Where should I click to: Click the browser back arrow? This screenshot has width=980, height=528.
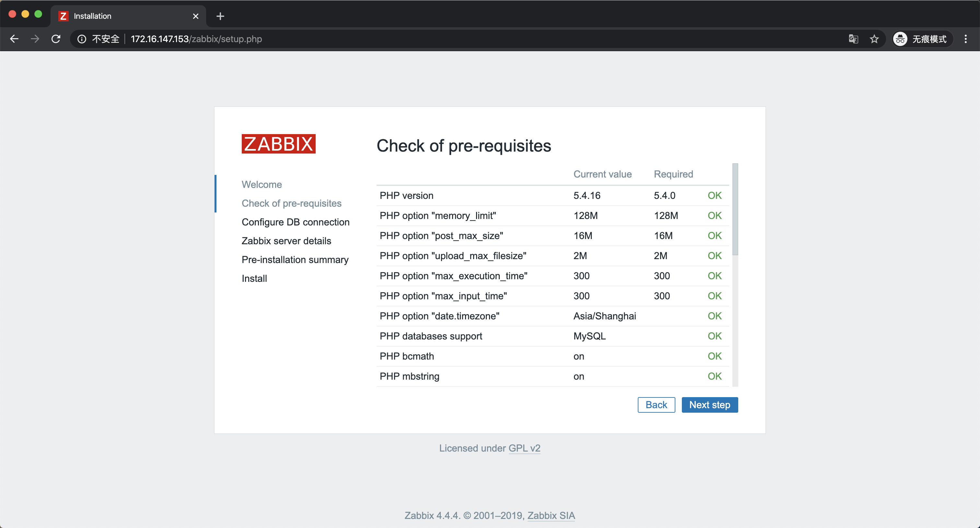[x=15, y=39]
